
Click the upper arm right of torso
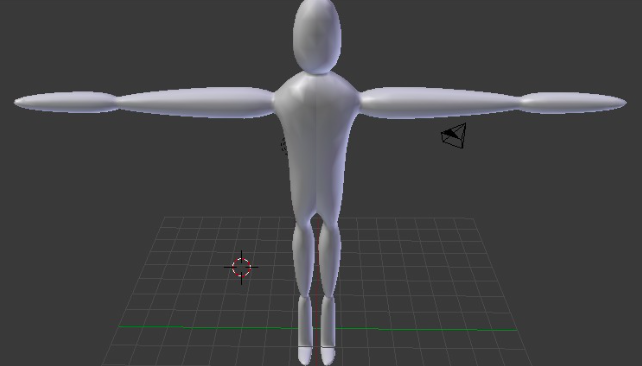tap(440, 103)
